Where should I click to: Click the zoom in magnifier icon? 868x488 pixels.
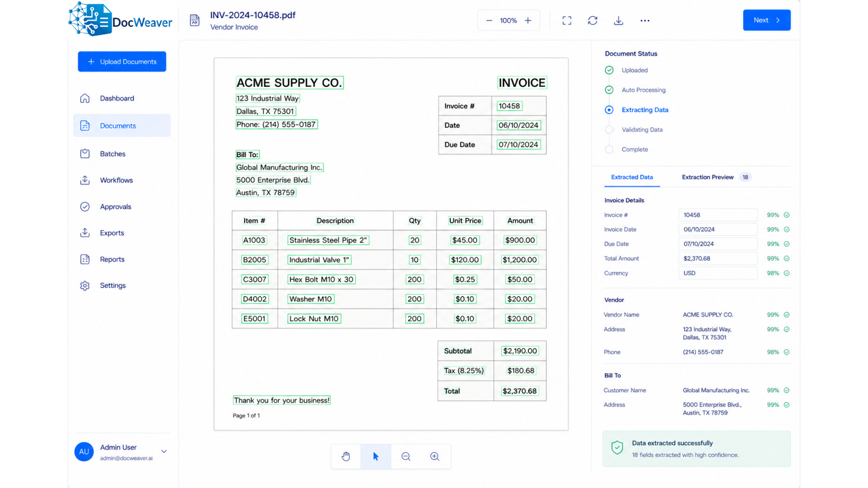435,457
